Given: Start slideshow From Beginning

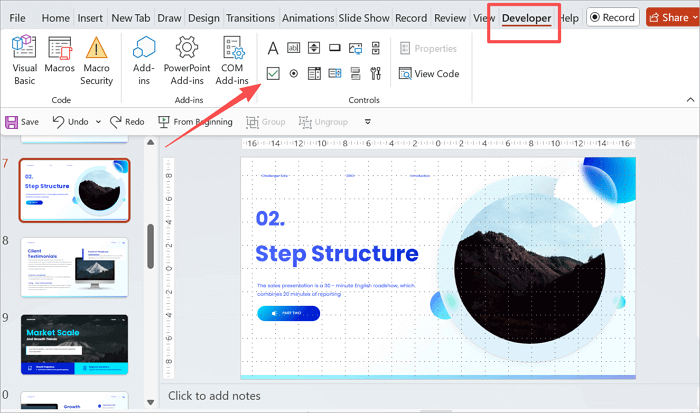Looking at the screenshot, I should (x=195, y=121).
